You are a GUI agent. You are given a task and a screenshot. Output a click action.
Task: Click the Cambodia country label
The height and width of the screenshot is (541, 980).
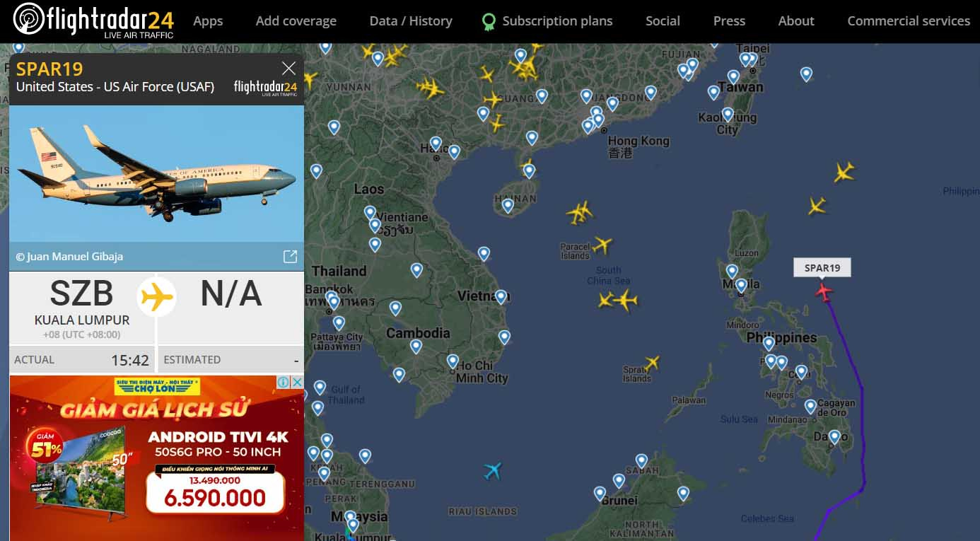click(418, 333)
